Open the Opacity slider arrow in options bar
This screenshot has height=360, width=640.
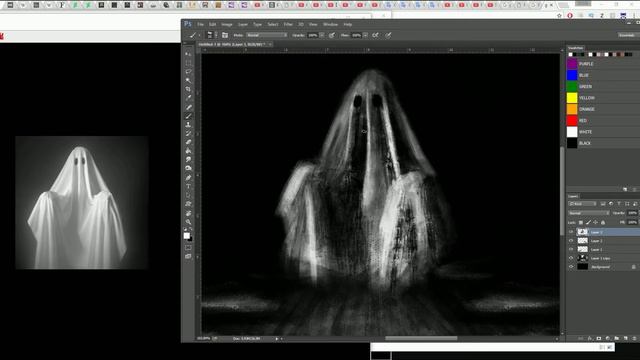pos(322,35)
